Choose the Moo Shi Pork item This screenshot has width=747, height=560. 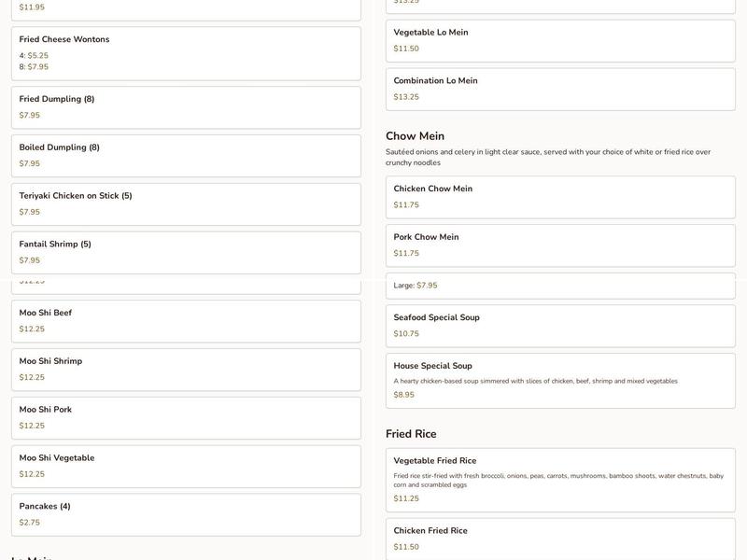186,418
